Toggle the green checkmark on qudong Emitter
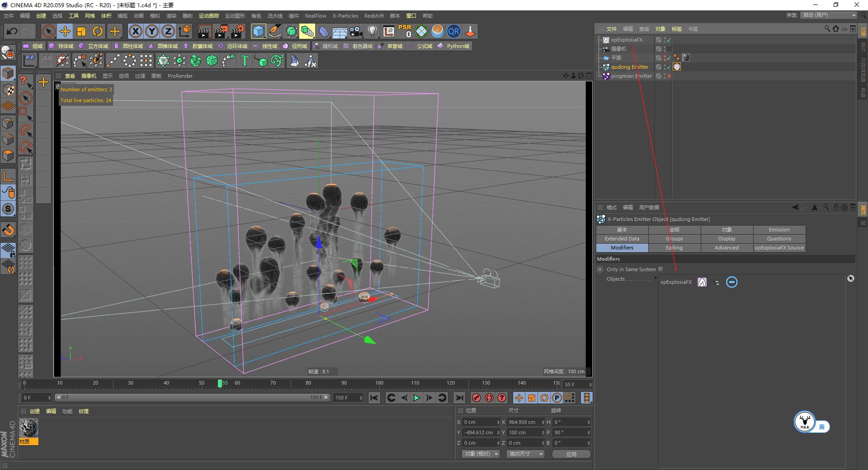Screen dimensions: 868x470 [669, 67]
